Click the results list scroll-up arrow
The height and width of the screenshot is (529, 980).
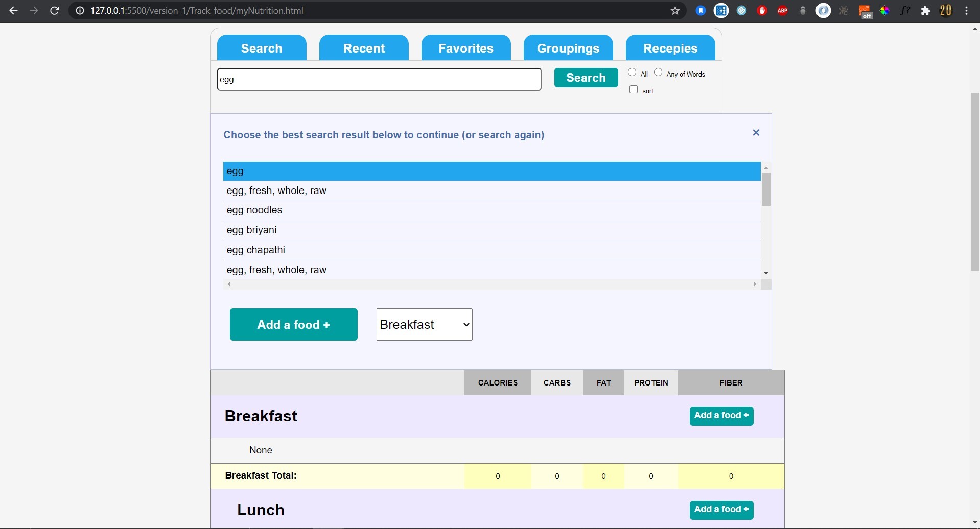[766, 167]
